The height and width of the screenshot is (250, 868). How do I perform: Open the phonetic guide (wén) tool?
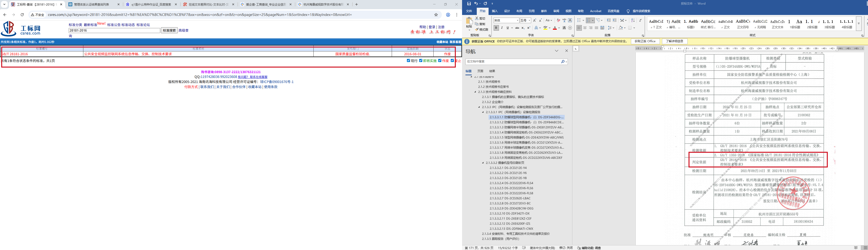pos(564,20)
